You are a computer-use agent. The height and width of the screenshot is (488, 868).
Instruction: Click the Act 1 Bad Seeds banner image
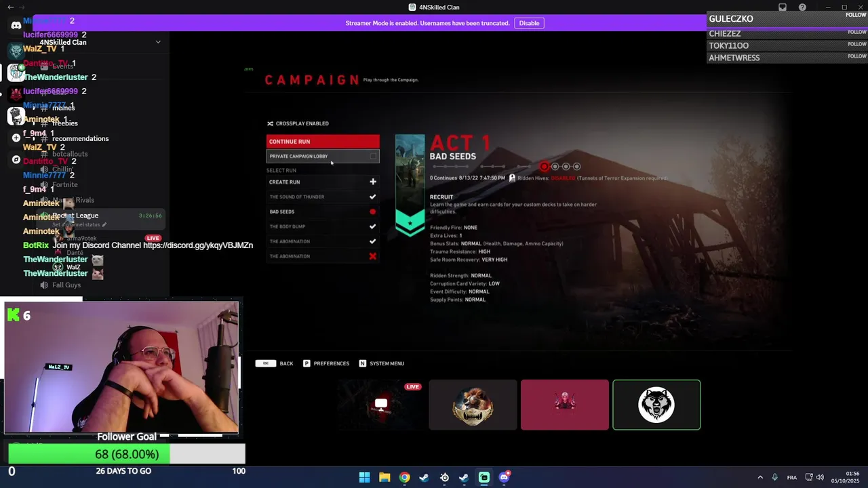(x=410, y=185)
